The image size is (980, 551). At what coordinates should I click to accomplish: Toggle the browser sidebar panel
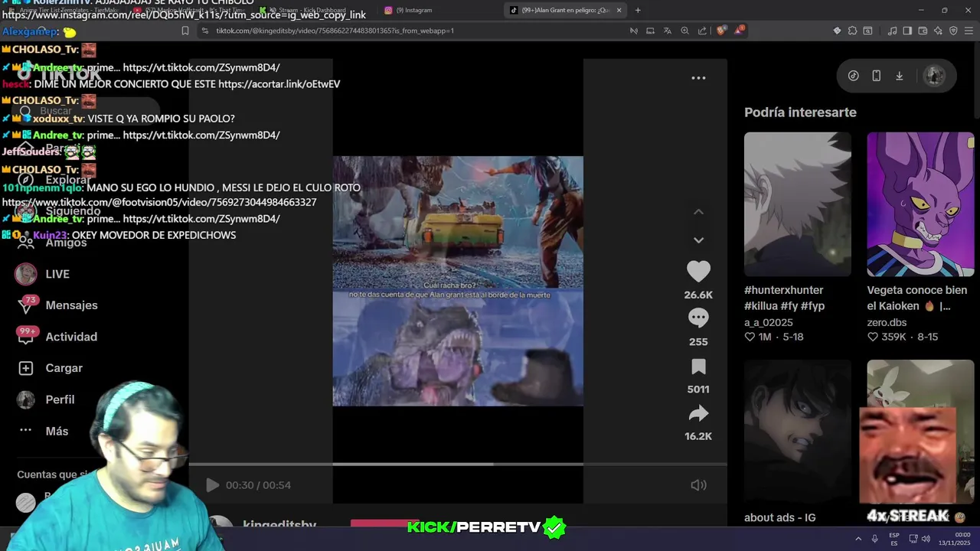click(x=907, y=31)
